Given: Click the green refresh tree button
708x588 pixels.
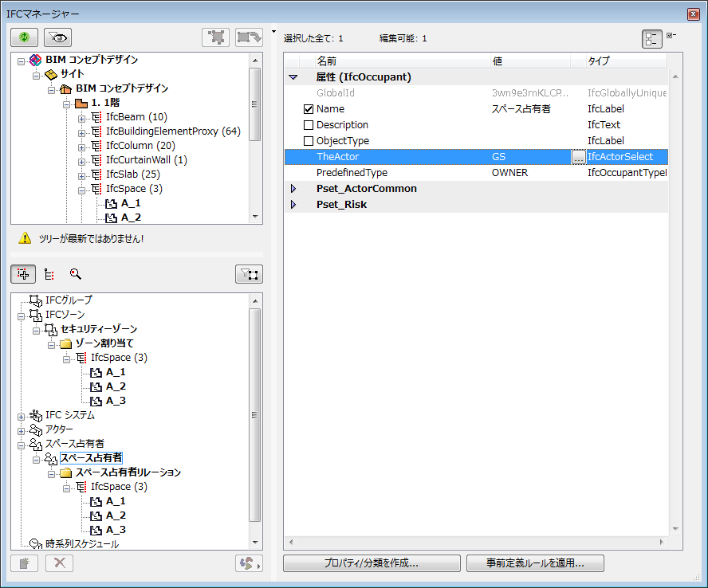Looking at the screenshot, I should (25, 37).
